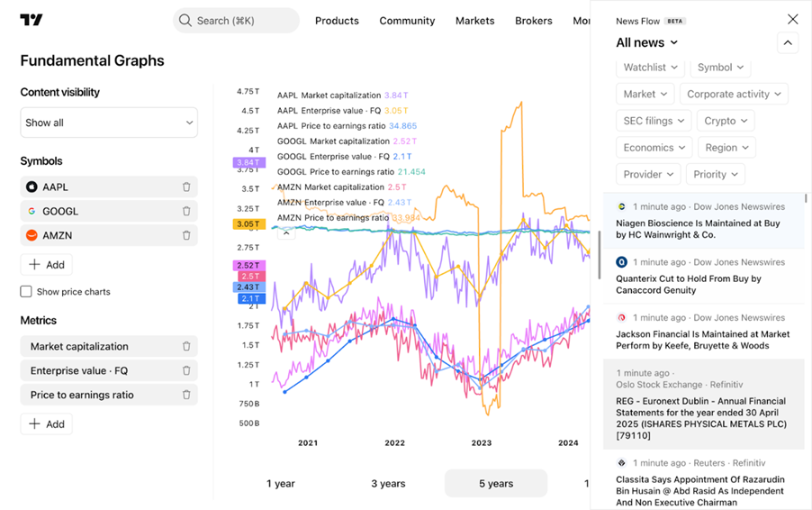Collapse the chart legend with caret

[286, 233]
